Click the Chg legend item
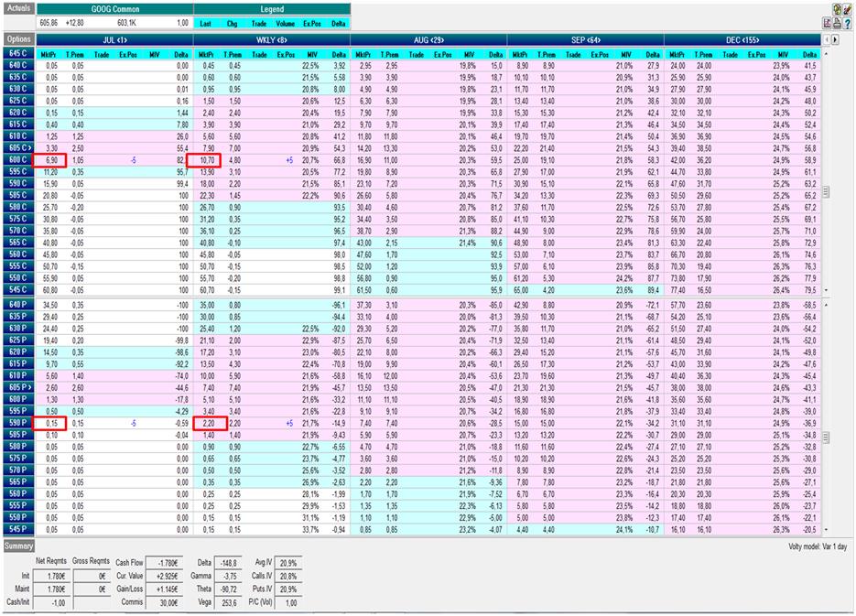Image resolution: width=856 pixels, height=616 pixels. pyautogui.click(x=232, y=24)
